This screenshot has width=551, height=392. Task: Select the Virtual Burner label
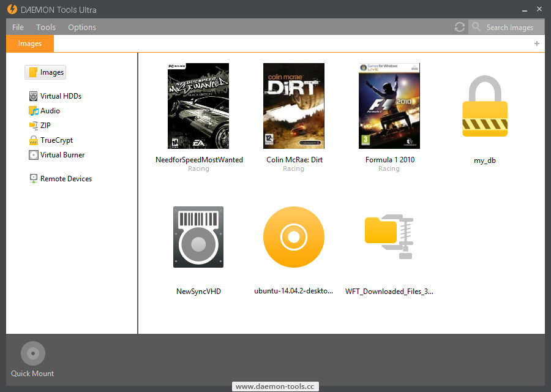click(x=62, y=155)
